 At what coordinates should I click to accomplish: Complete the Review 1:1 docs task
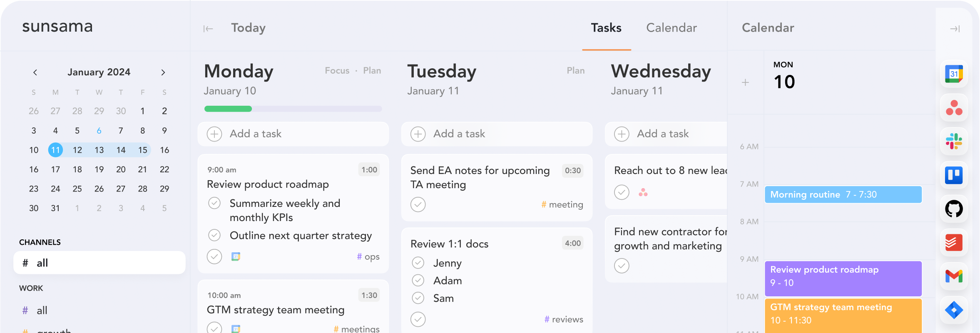(x=418, y=319)
